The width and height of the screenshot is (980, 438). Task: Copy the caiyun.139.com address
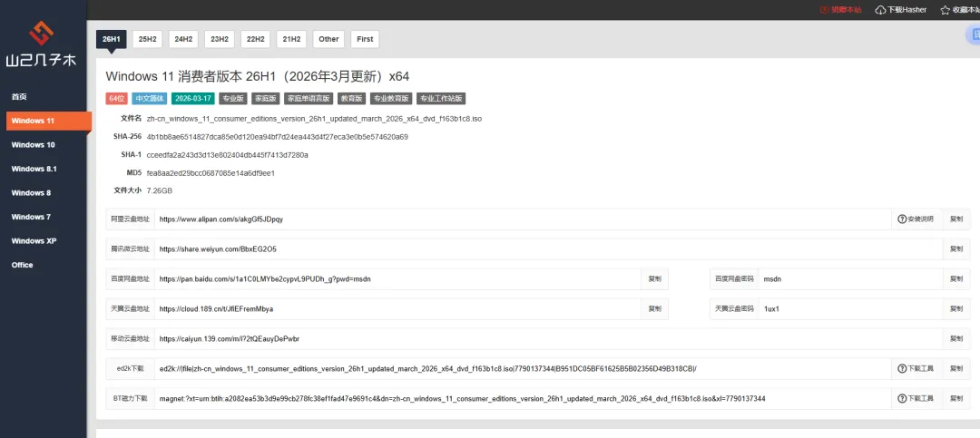[956, 338]
